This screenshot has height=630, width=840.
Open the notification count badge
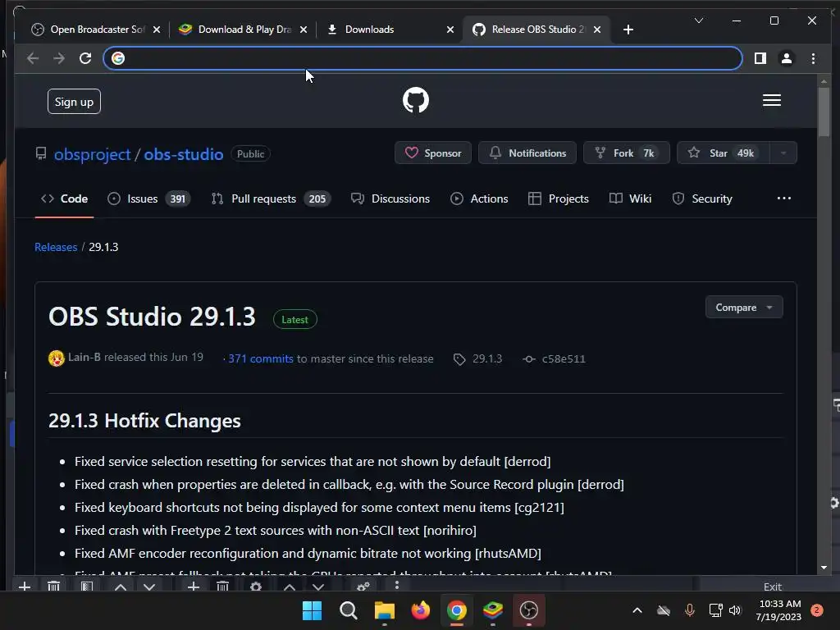click(x=817, y=610)
